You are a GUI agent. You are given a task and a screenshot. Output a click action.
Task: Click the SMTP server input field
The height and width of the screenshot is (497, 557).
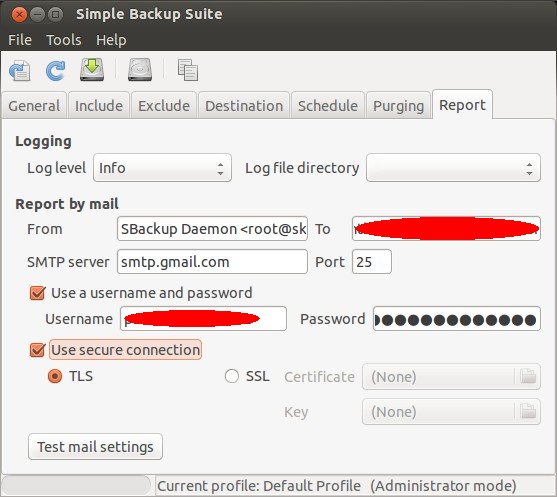pos(212,262)
